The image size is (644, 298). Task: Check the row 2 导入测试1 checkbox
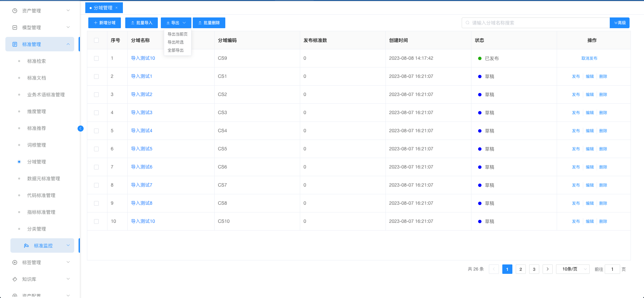pos(96,77)
